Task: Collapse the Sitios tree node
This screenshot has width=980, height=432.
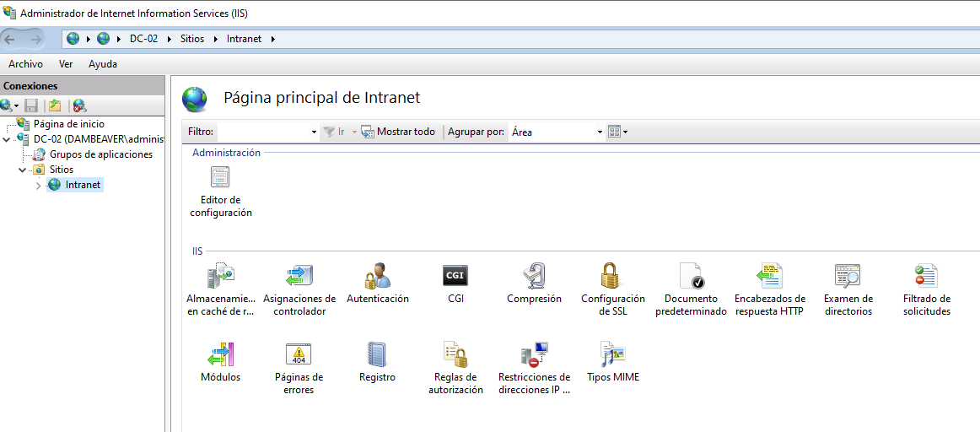Action: [23, 170]
